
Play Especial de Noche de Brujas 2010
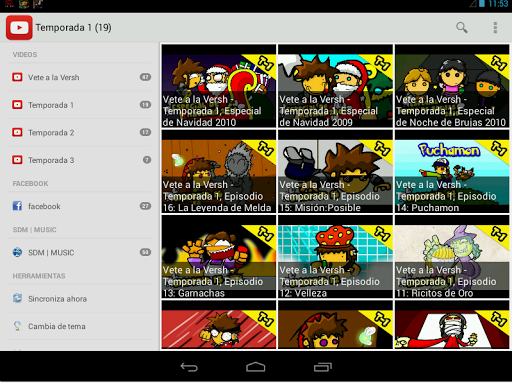click(452, 86)
